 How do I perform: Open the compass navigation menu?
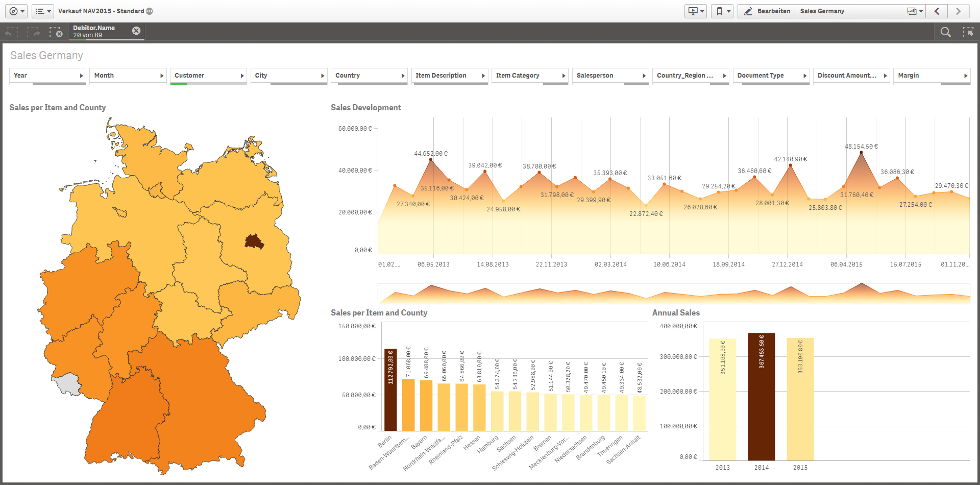(17, 11)
